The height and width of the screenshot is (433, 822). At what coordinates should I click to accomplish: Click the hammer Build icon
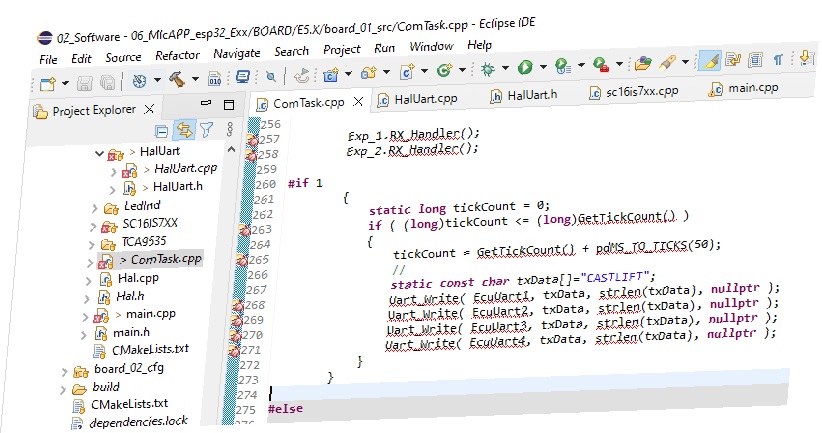tap(177, 80)
